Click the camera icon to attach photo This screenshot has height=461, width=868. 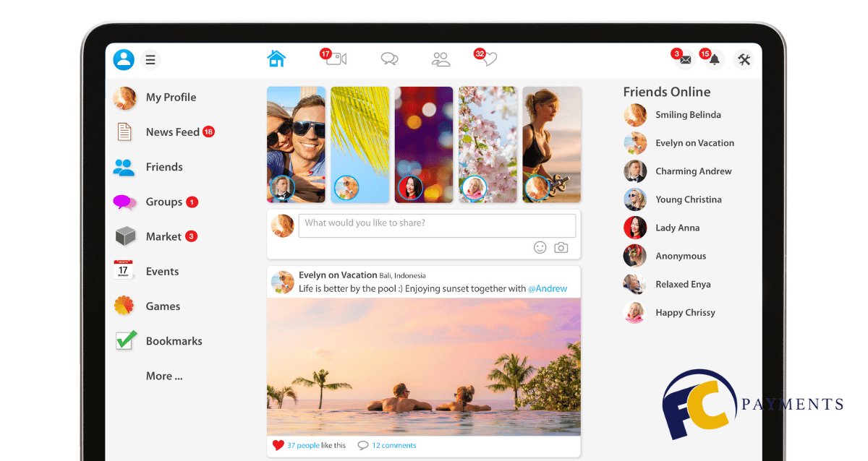(561, 247)
